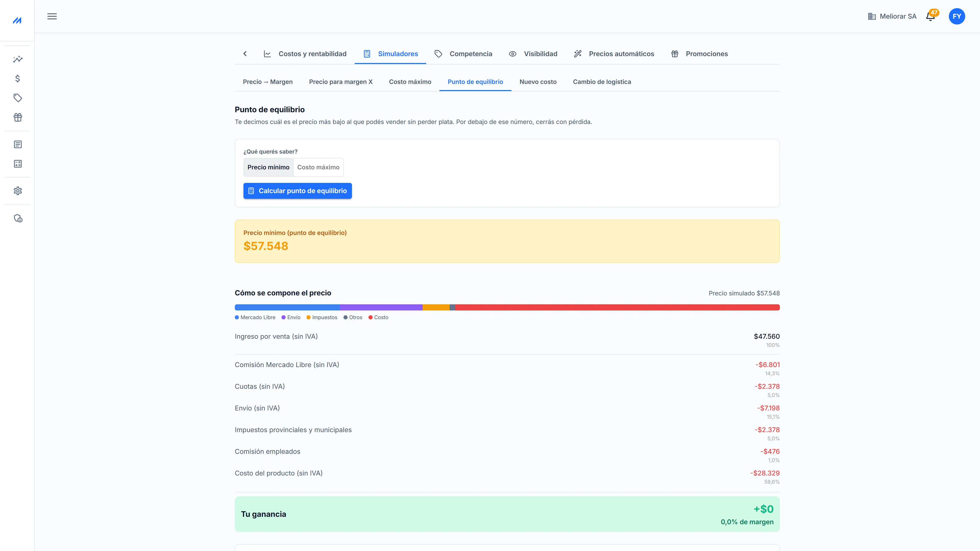Image resolution: width=980 pixels, height=551 pixels.
Task: Click the Precio simulado $57.548 label
Action: [744, 293]
